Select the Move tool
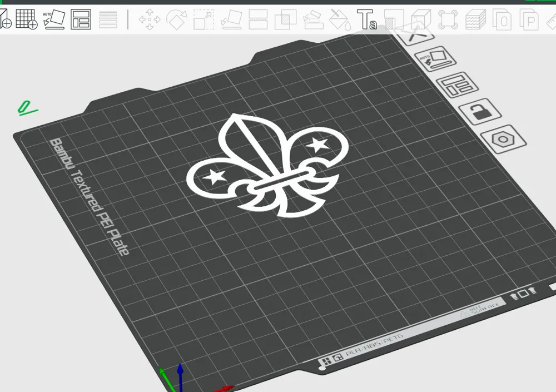 (149, 19)
